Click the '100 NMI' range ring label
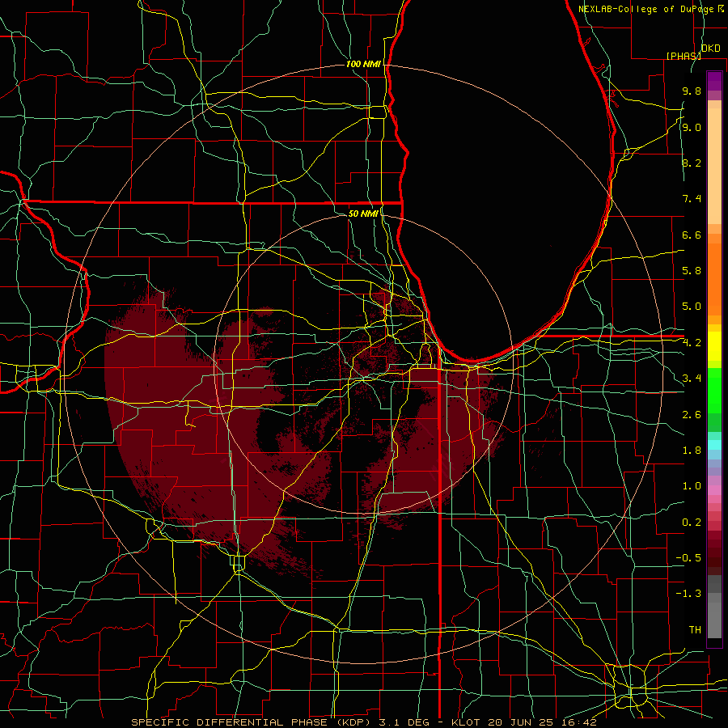The width and height of the screenshot is (728, 728). pos(363,64)
